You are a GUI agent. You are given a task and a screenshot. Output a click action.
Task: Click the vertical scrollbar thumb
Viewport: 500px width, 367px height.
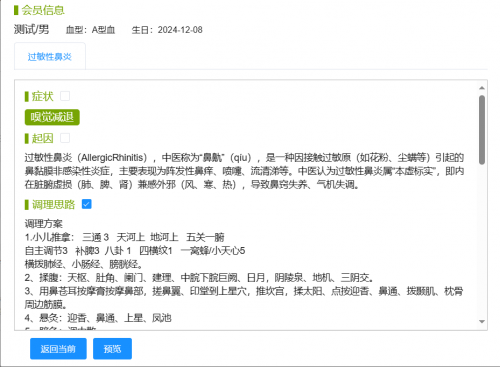point(482,130)
